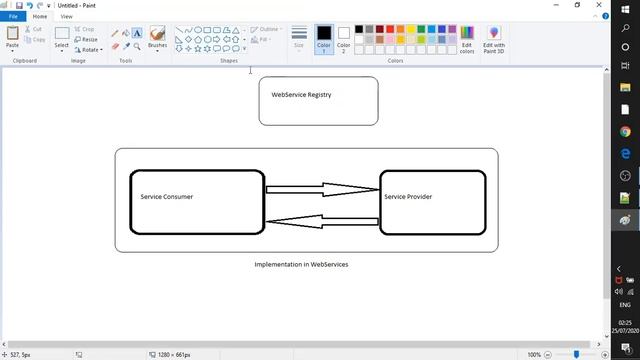Choose the Left arrow shape
Viewport: 640px width, 360px height.
[226, 40]
